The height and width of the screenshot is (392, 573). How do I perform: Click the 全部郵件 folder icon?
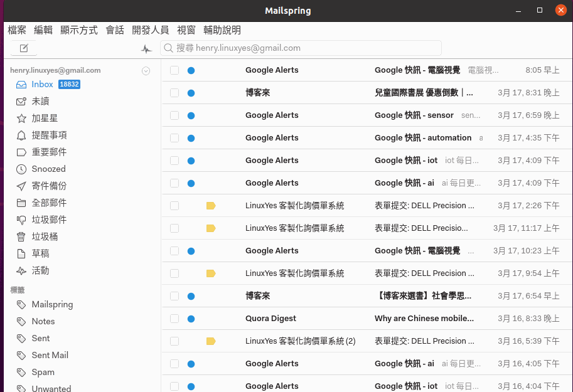pos(21,203)
